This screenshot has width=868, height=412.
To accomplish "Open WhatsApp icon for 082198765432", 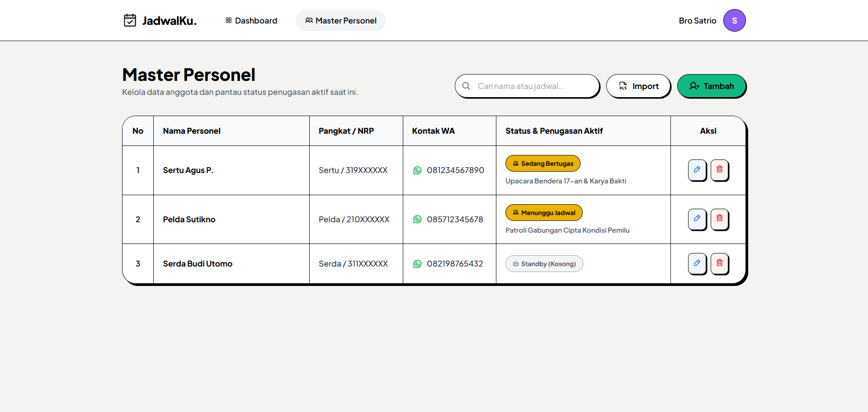I will pos(417,264).
